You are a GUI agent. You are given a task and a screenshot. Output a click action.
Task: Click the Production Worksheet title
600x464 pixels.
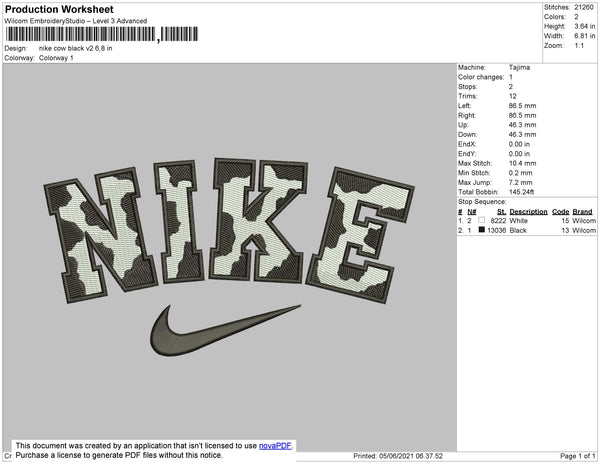tap(66, 10)
